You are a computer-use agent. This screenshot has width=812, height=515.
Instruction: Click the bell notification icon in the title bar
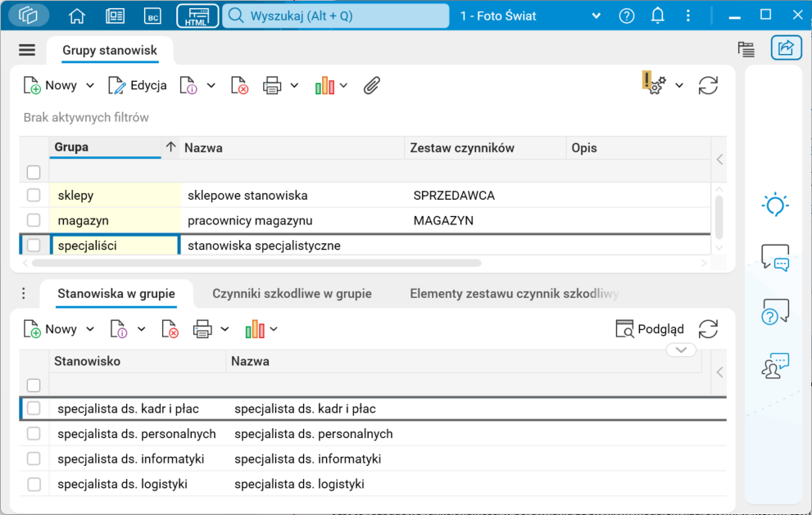[x=657, y=15]
